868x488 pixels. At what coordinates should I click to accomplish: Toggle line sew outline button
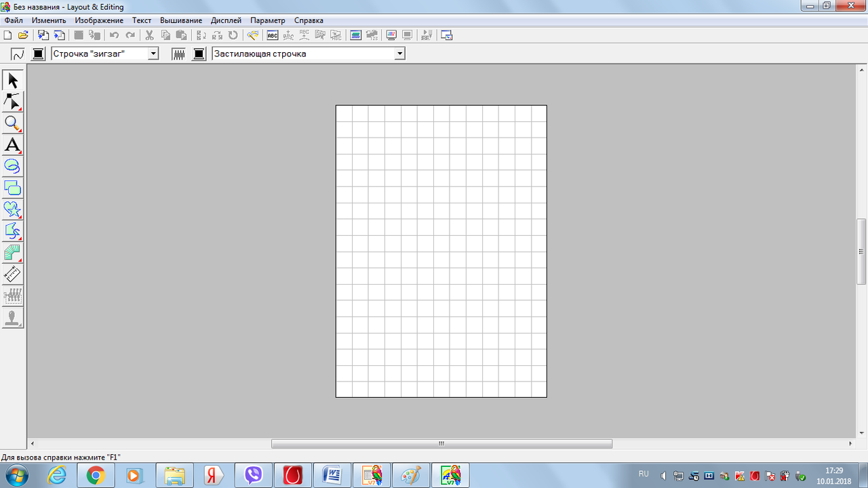click(18, 54)
